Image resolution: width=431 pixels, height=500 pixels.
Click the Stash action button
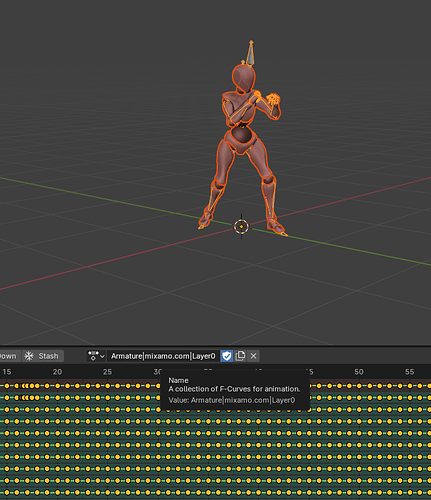[43, 356]
